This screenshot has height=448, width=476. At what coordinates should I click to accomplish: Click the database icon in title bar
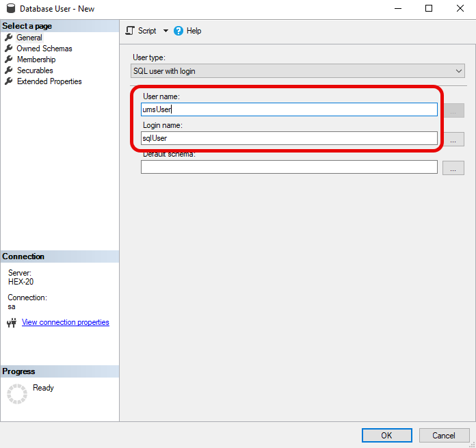pyautogui.click(x=10, y=9)
